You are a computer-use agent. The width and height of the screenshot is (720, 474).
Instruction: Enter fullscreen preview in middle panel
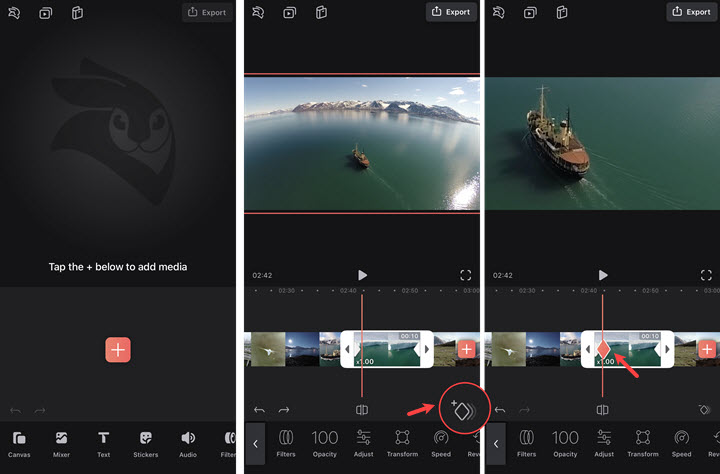pyautogui.click(x=466, y=275)
